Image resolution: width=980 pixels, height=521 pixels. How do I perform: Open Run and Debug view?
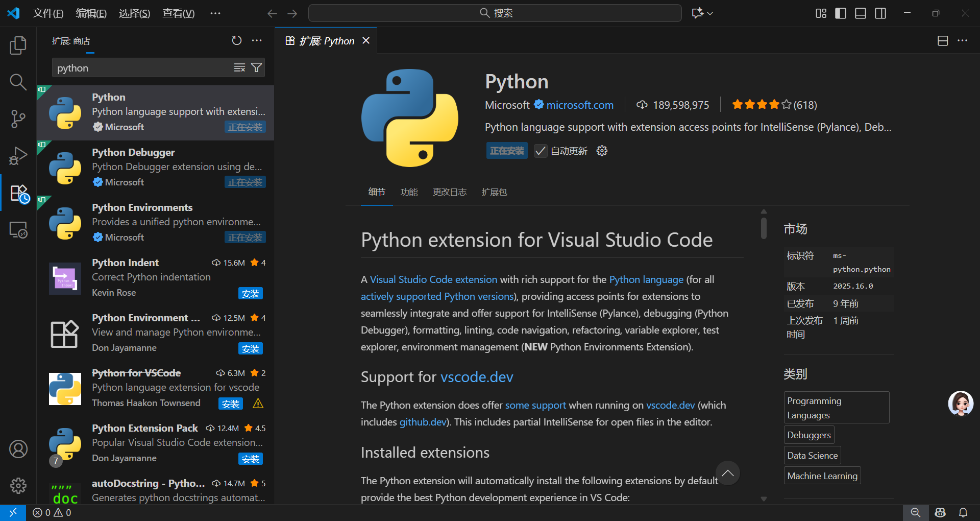coord(18,156)
